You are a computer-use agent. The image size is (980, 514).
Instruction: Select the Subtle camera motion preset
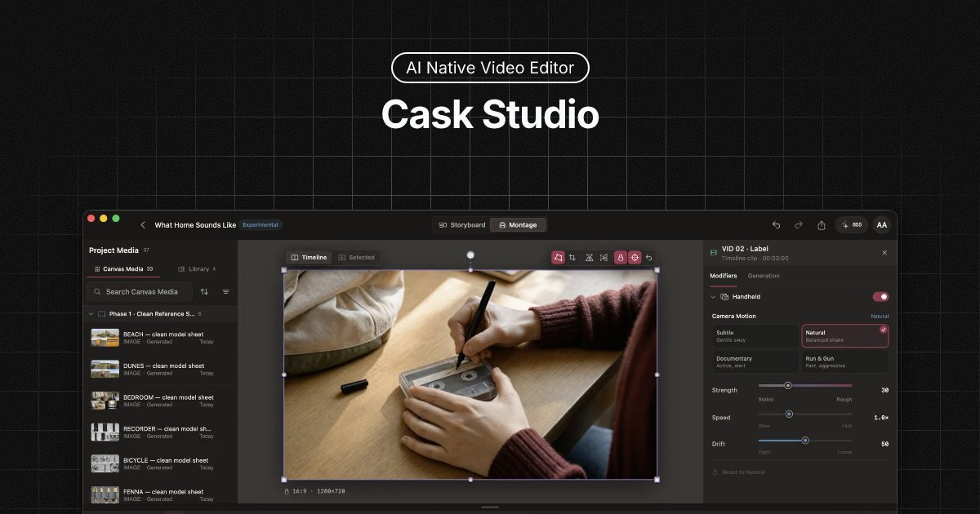tap(755, 336)
